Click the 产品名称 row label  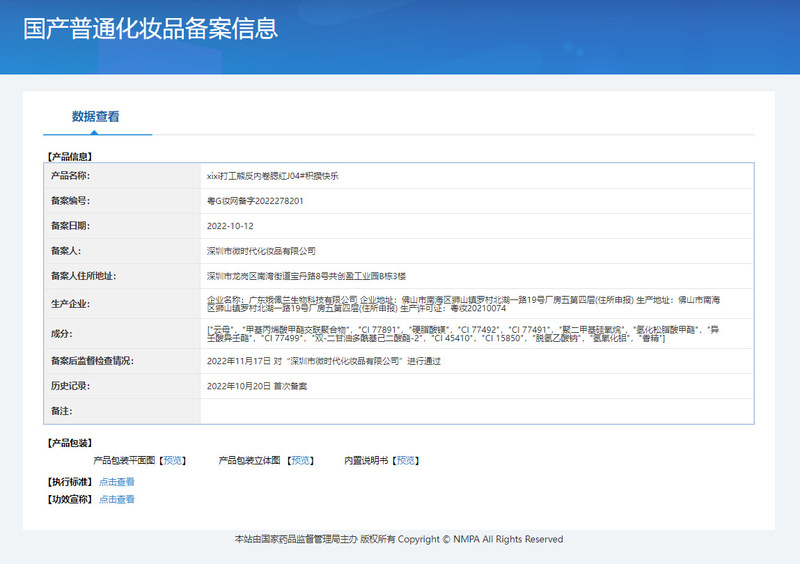pyautogui.click(x=70, y=176)
